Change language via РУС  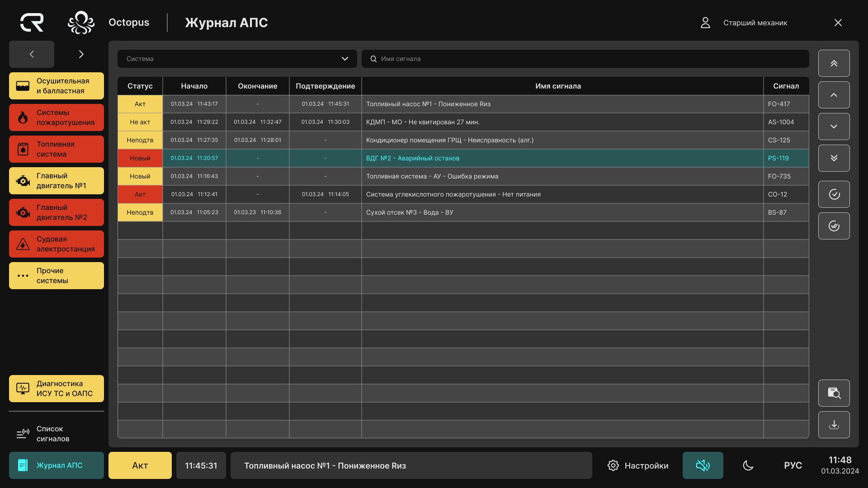coord(793,465)
